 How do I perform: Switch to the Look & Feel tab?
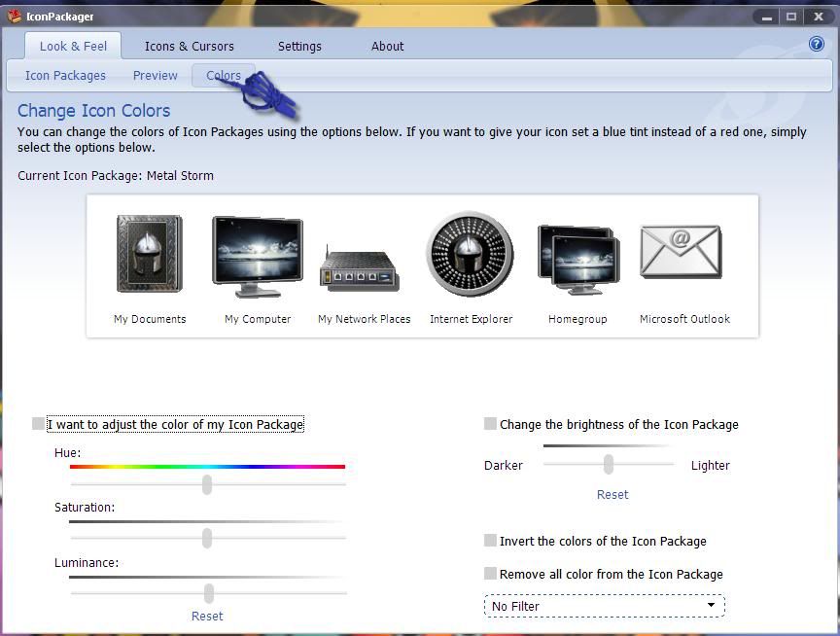click(73, 46)
